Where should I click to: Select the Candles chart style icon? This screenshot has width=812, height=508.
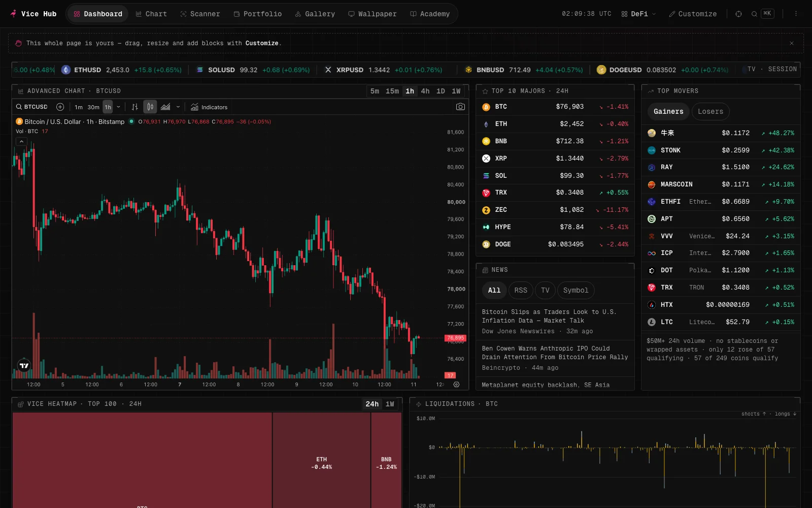coord(150,107)
